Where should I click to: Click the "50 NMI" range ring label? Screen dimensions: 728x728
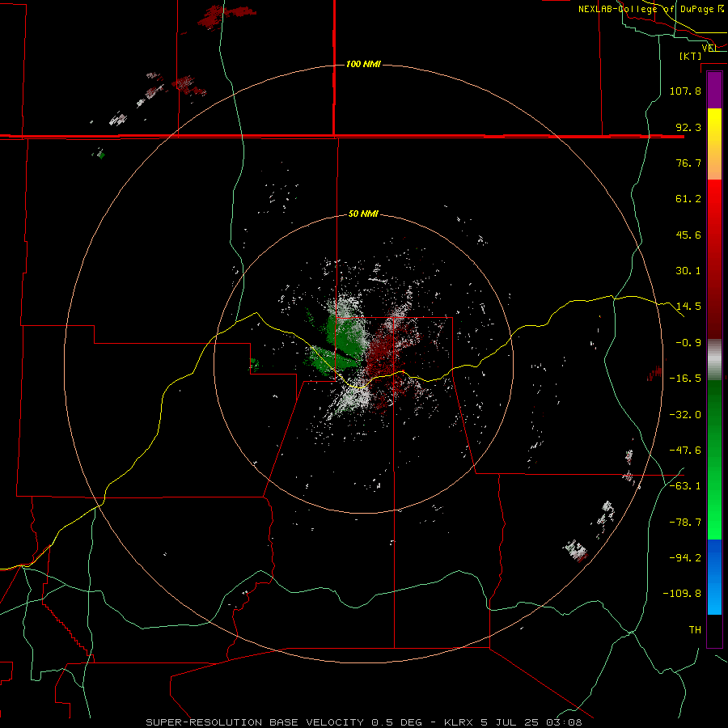[x=363, y=214]
